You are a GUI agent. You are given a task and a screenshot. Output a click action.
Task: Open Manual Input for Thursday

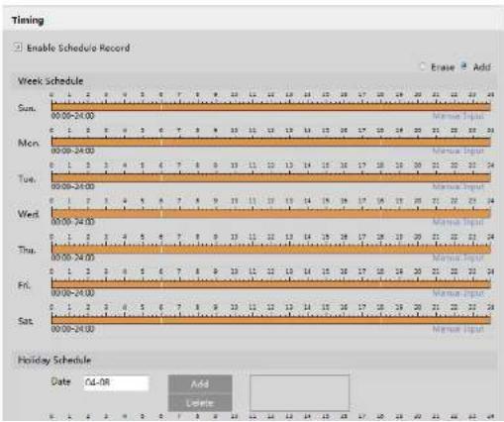pos(458,258)
